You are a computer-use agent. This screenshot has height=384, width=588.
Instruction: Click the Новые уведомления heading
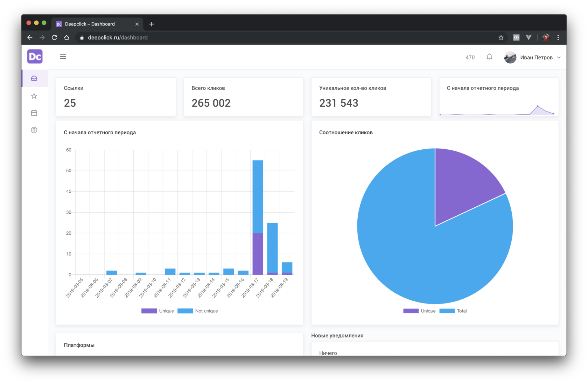tap(337, 335)
